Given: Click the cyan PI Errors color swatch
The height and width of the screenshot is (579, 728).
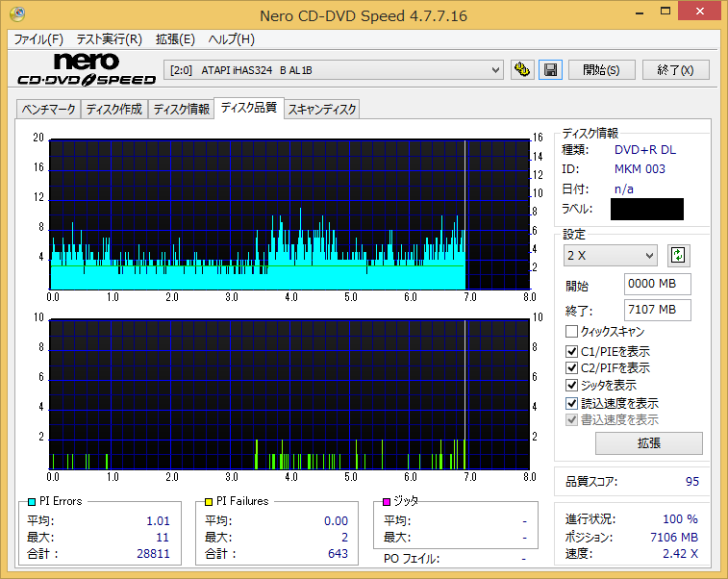Looking at the screenshot, I should [x=32, y=502].
